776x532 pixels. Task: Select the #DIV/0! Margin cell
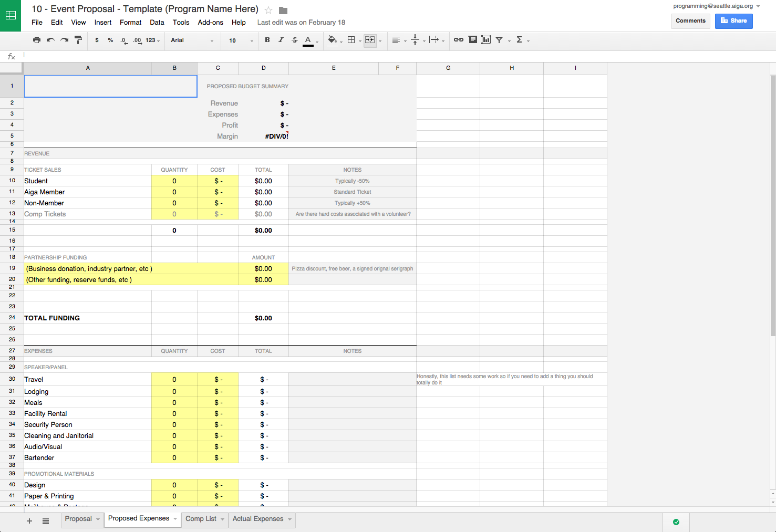pyautogui.click(x=263, y=136)
